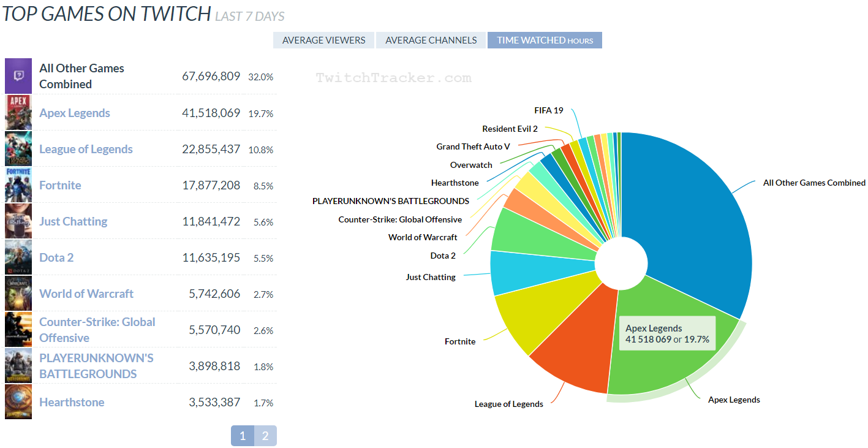Click the Hearthstone chart label
Screen dimensions: 868x448
455,183
